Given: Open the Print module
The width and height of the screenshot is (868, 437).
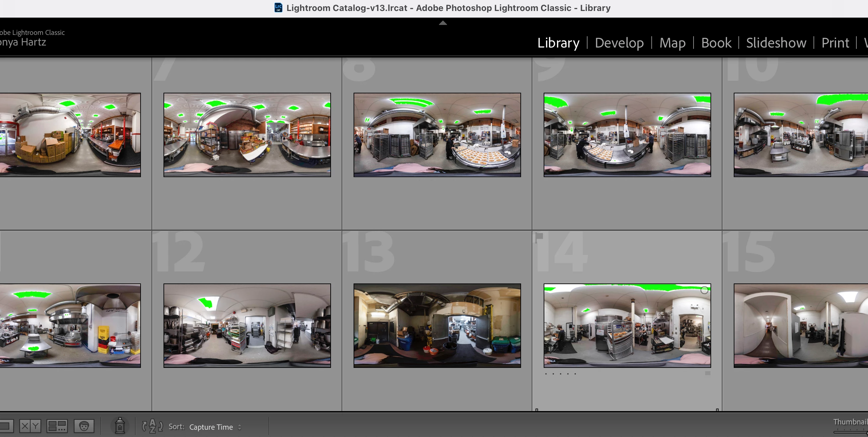Looking at the screenshot, I should [835, 43].
